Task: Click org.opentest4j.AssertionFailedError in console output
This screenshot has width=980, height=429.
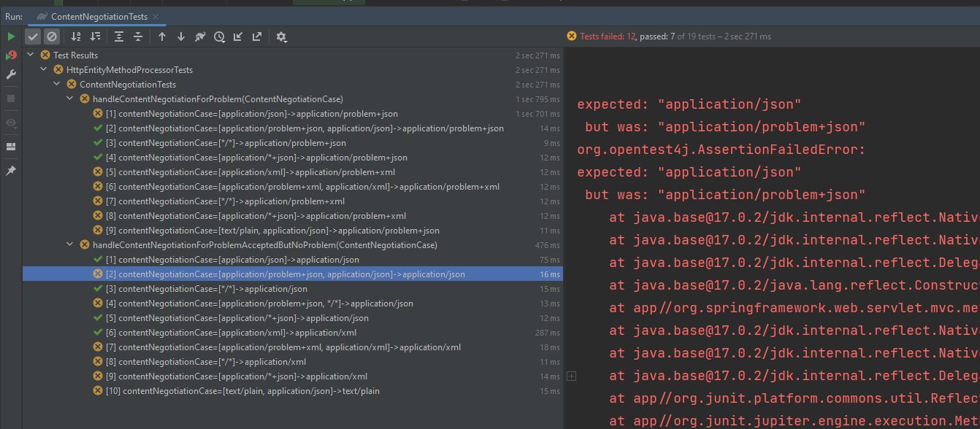Action: click(721, 150)
